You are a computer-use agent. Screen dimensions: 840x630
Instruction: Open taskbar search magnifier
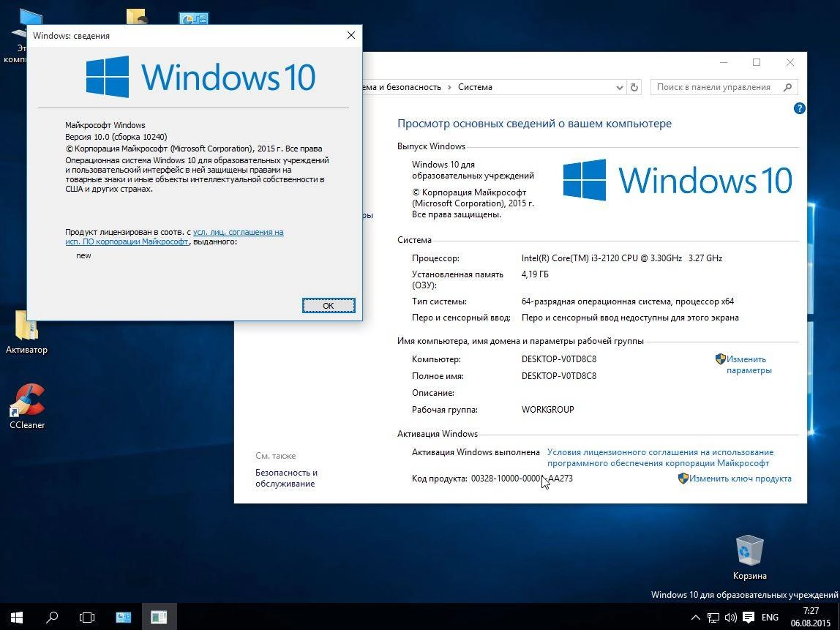click(52, 617)
